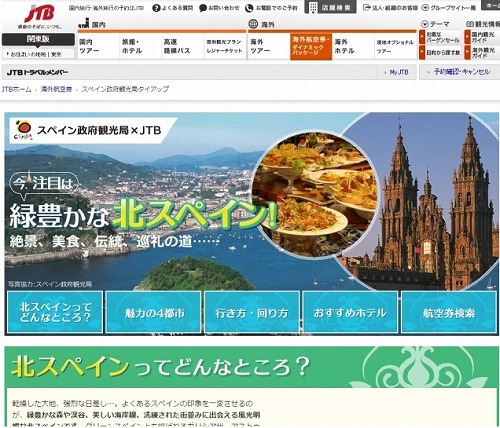Viewport: 500px width, 428px height.
Task: Select 海外航空券・ダイナミックパッケージ tab
Action: click(x=311, y=46)
